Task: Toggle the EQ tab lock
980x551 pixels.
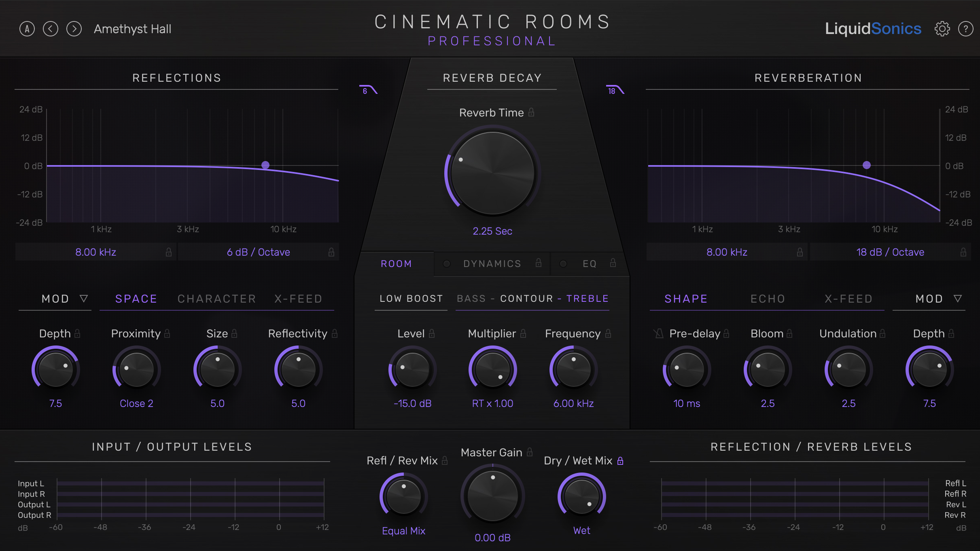Action: 613,263
